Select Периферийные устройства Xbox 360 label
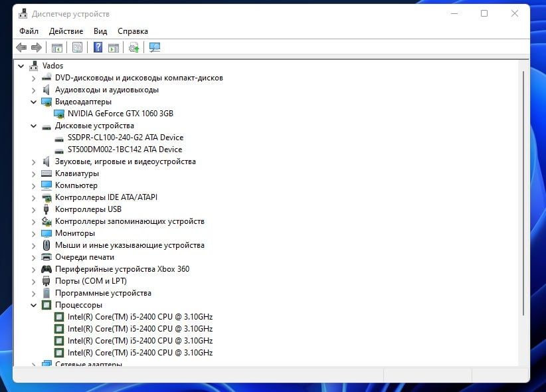Viewport: 546px width, 392px height. click(122, 269)
